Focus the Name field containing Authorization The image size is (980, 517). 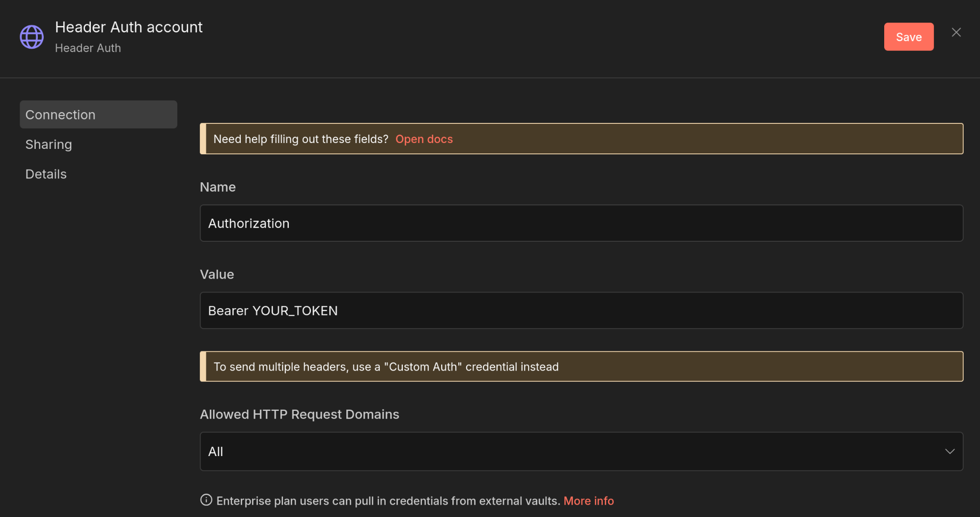[x=581, y=223]
